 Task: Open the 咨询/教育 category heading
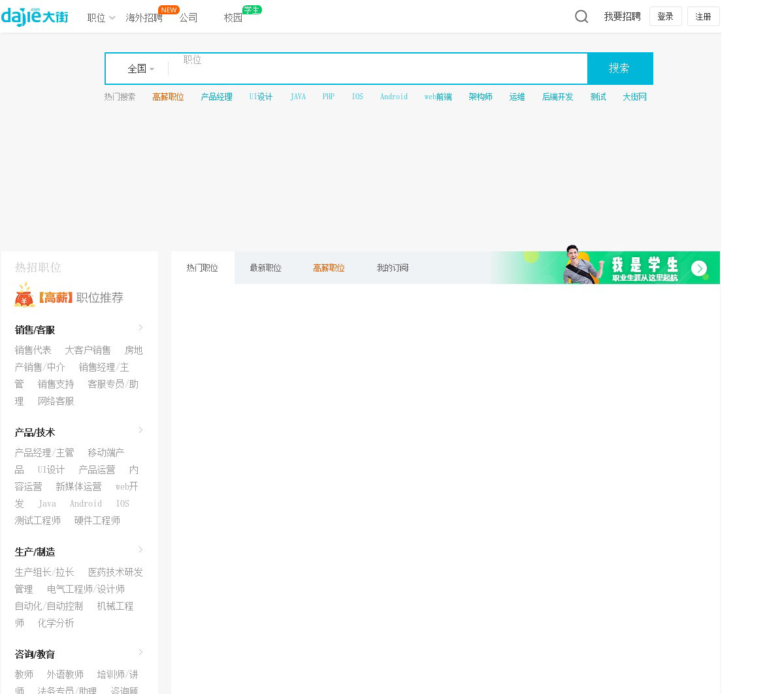[x=35, y=654]
